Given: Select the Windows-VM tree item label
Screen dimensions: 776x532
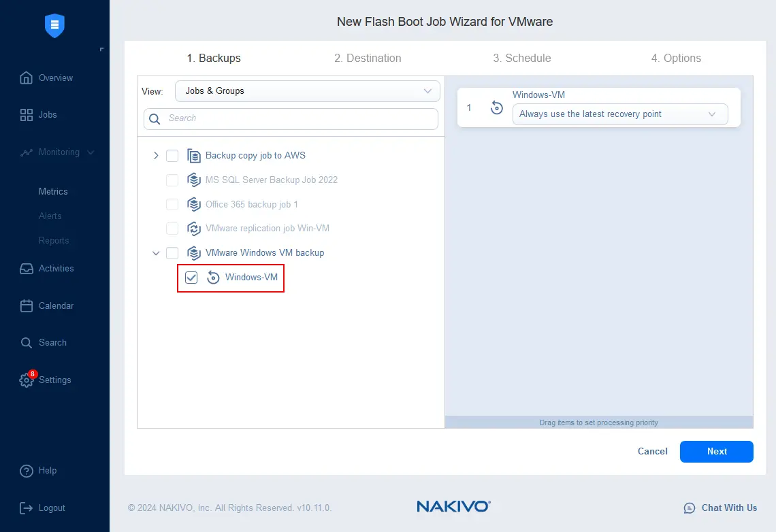Looking at the screenshot, I should [251, 278].
